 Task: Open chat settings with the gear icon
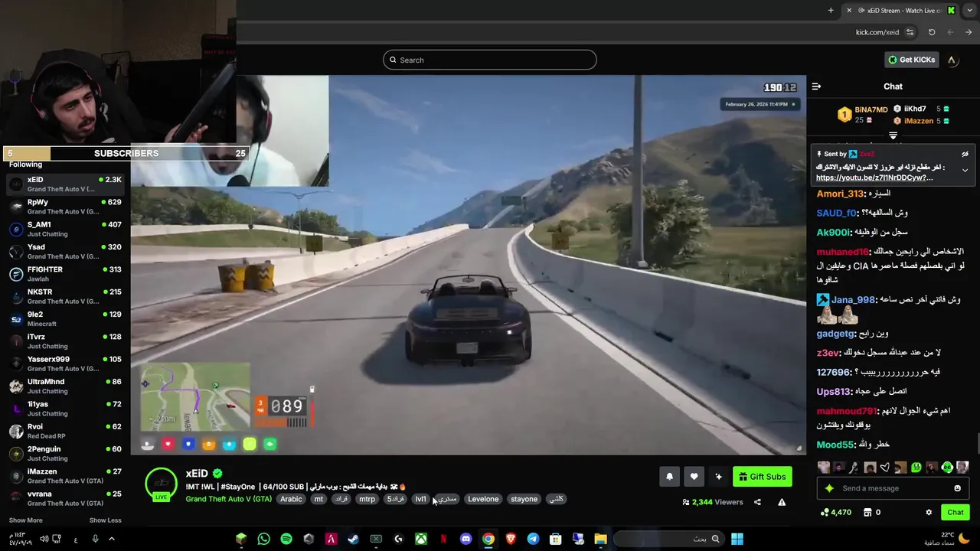(929, 512)
